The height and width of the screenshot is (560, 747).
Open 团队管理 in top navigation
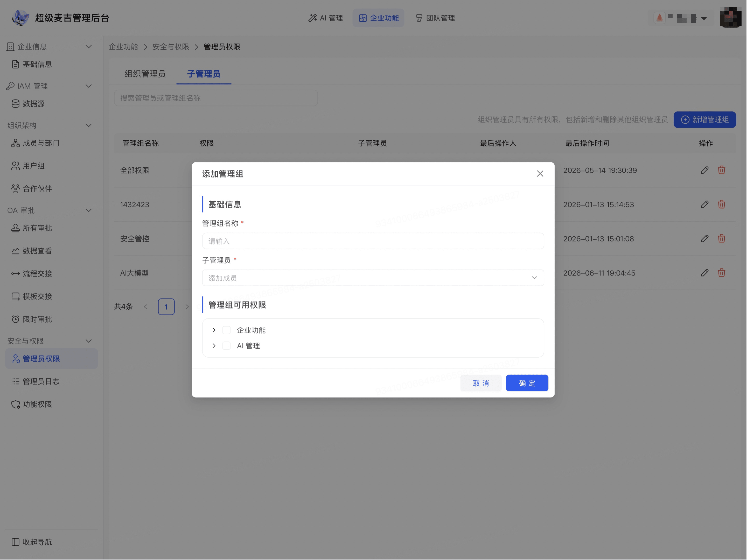(x=435, y=18)
